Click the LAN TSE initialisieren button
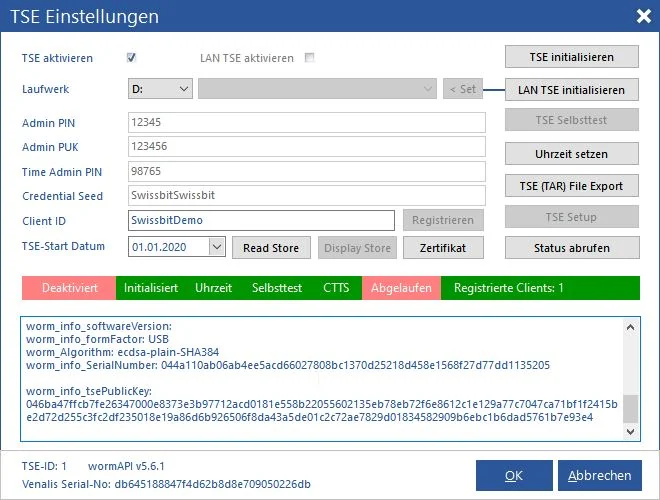 (x=572, y=90)
